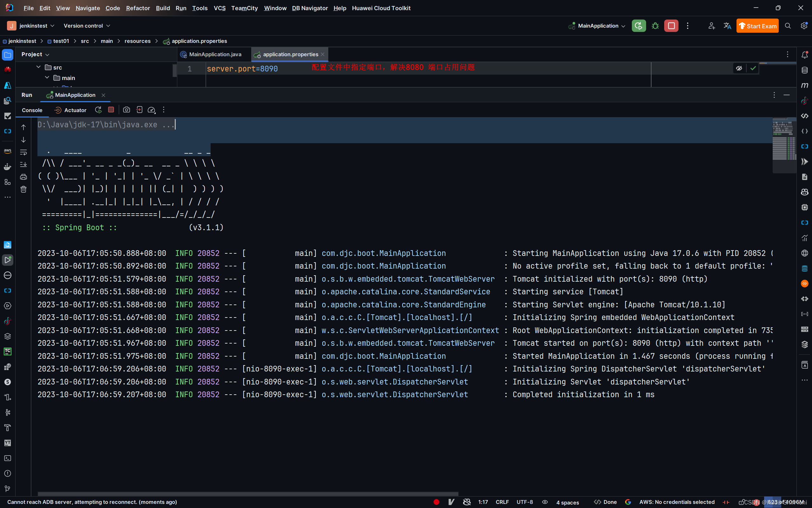Click the UTF-8 encoding widget
This screenshot has height=508, width=812.
point(525,502)
